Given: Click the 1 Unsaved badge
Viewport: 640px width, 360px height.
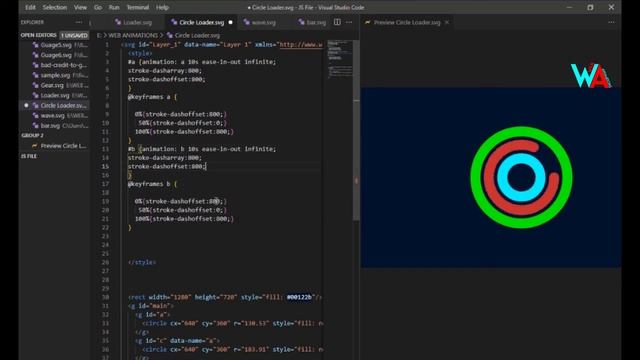Looking at the screenshot, I should pos(74,36).
